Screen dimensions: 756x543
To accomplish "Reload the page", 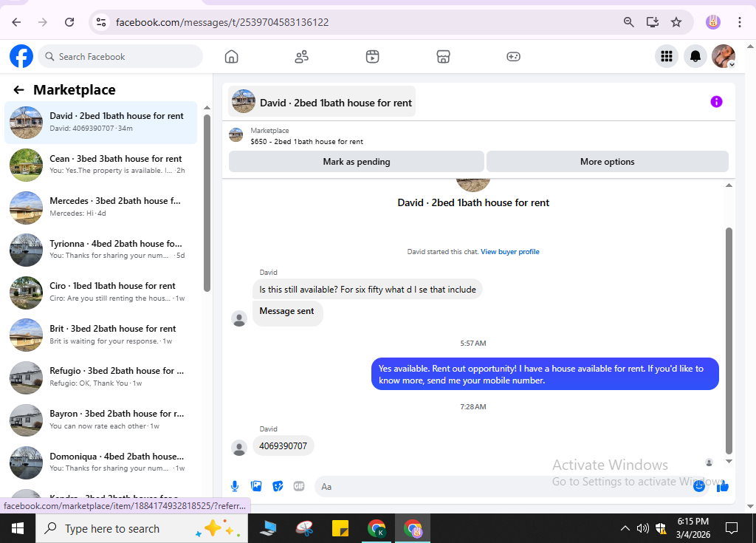I will 69,22.
